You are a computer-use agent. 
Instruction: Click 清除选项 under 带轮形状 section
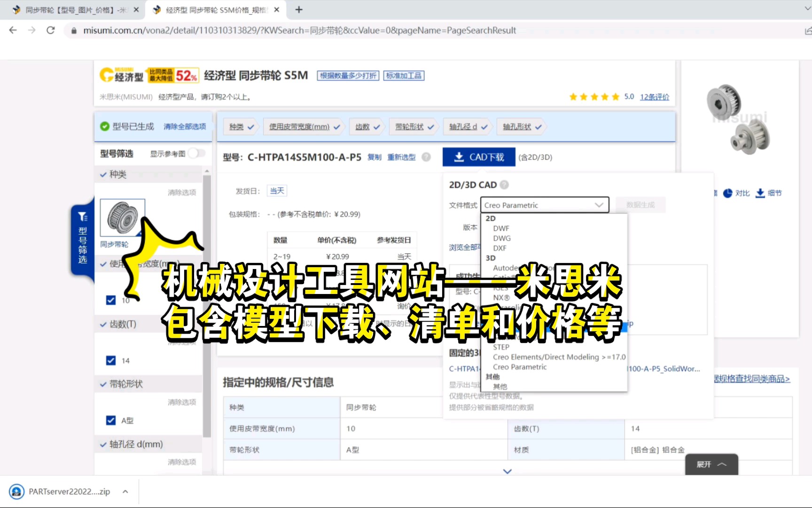pyautogui.click(x=182, y=402)
